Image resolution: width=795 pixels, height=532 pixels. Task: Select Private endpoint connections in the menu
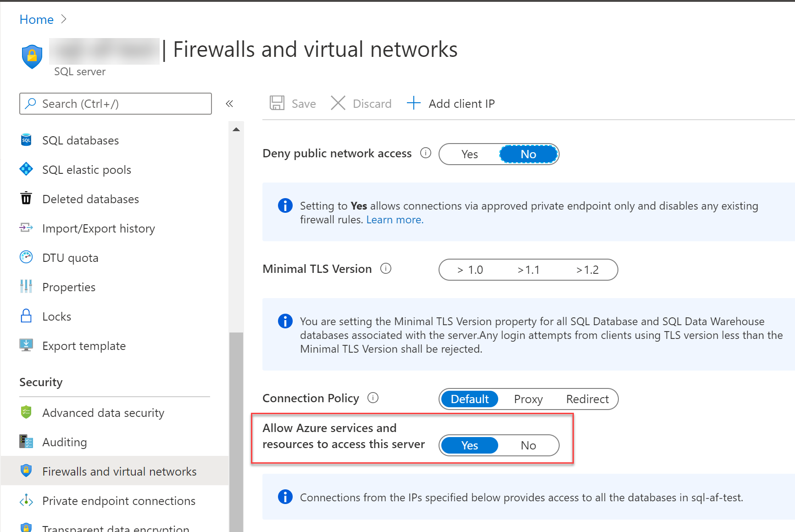[118, 501]
